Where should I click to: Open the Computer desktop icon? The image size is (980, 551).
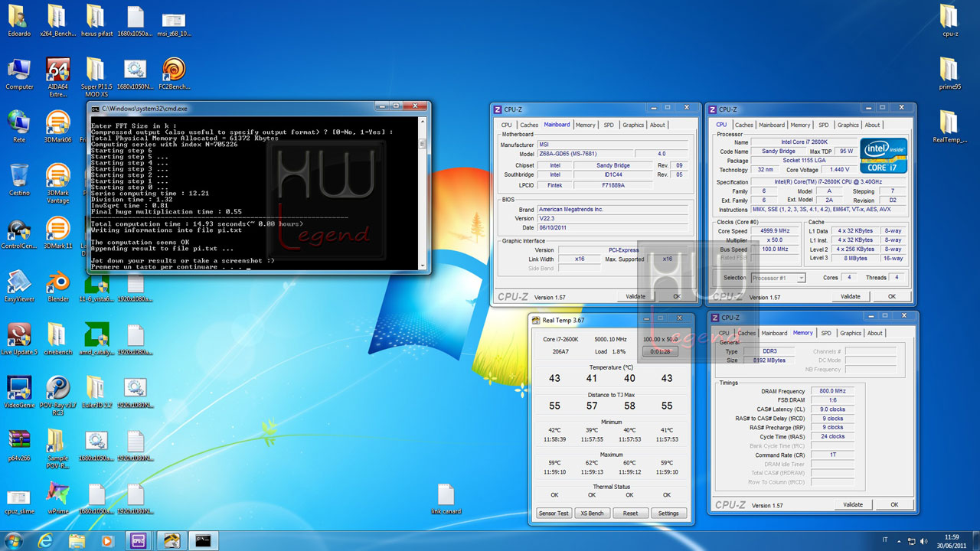tap(19, 74)
